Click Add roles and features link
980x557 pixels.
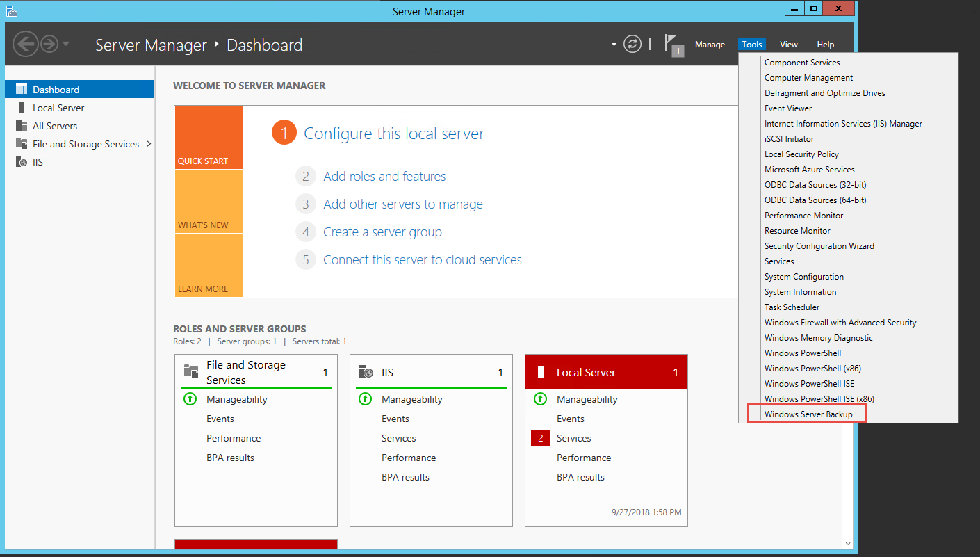[384, 177]
